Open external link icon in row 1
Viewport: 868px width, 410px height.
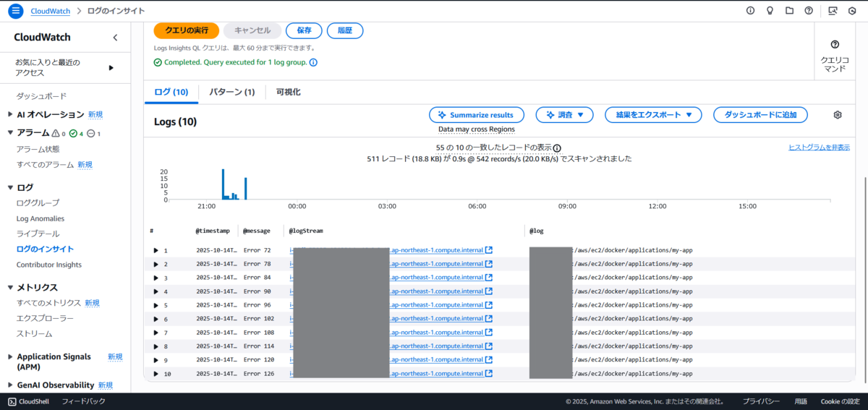(x=489, y=250)
